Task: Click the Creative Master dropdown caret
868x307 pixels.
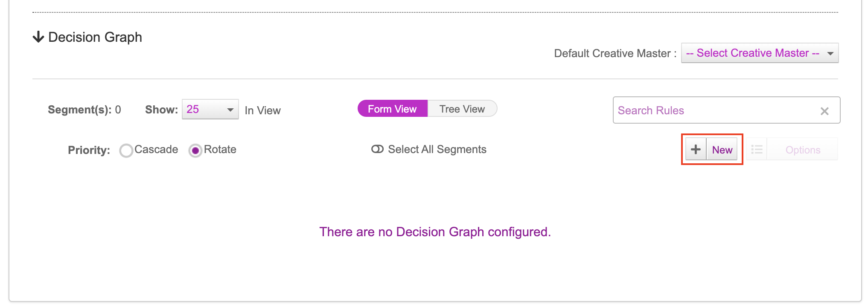Action: tap(830, 54)
